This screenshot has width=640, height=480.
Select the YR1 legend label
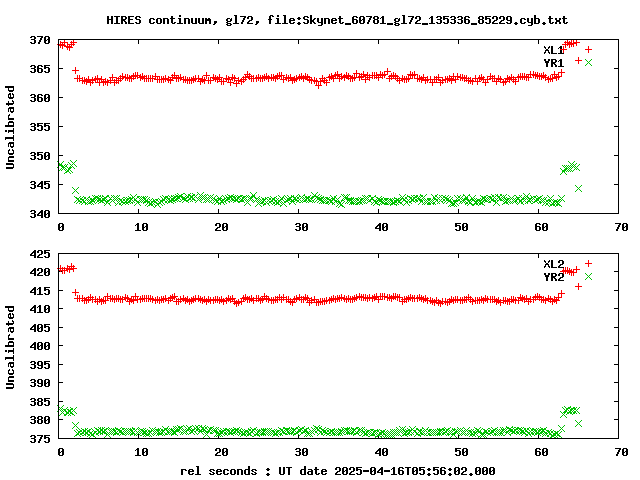point(553,63)
